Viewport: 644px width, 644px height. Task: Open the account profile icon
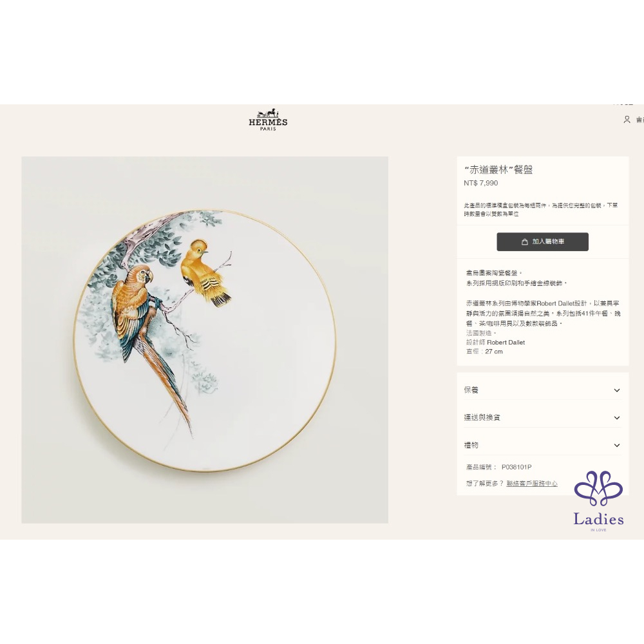coord(627,120)
